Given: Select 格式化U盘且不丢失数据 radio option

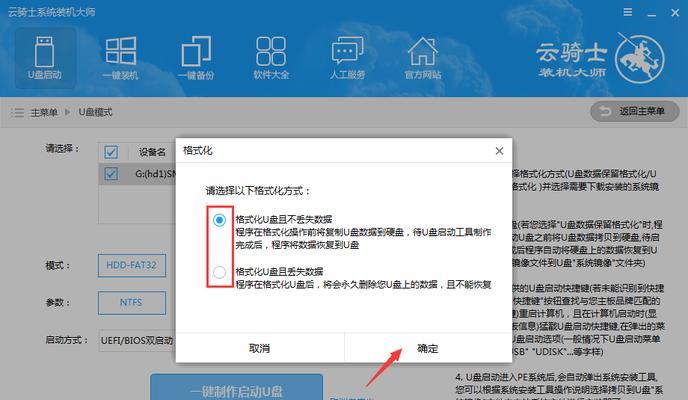Looking at the screenshot, I should (x=219, y=220).
